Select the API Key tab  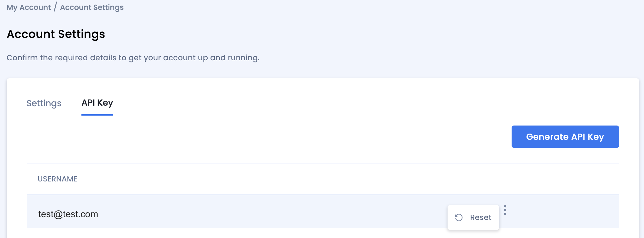(x=97, y=103)
